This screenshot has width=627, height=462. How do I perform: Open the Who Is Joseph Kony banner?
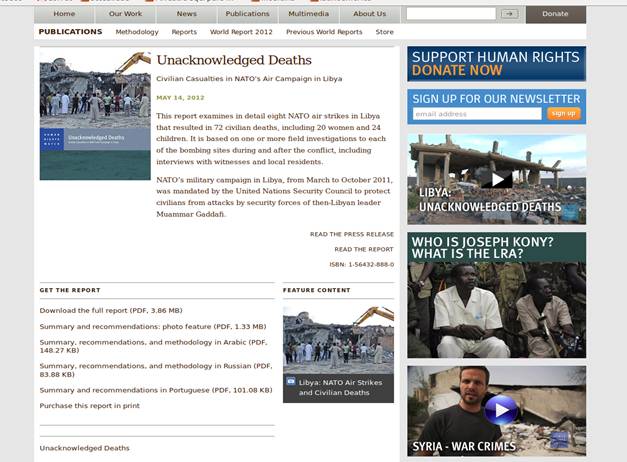pos(496,295)
